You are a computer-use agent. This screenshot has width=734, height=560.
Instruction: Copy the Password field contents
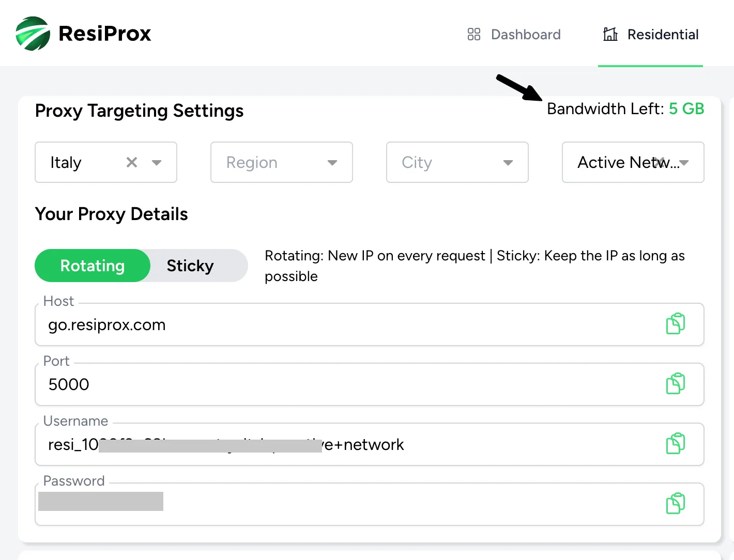(x=676, y=503)
